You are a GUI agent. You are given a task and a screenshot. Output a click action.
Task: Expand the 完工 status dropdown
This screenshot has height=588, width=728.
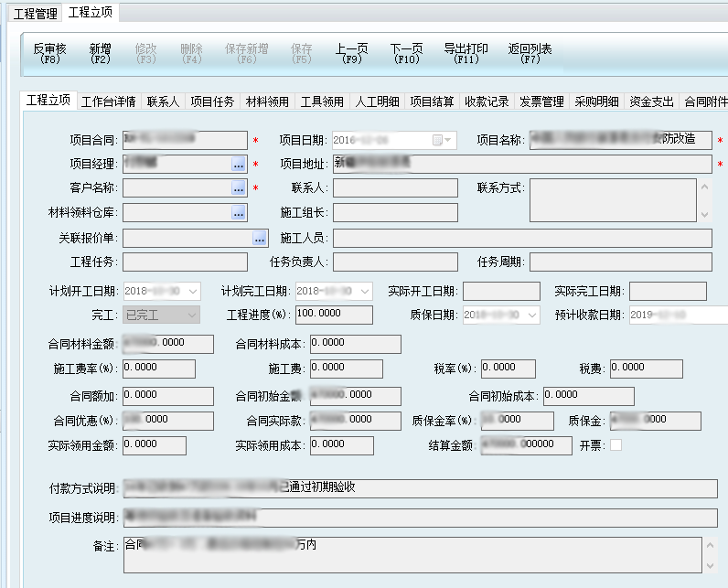click(x=191, y=315)
